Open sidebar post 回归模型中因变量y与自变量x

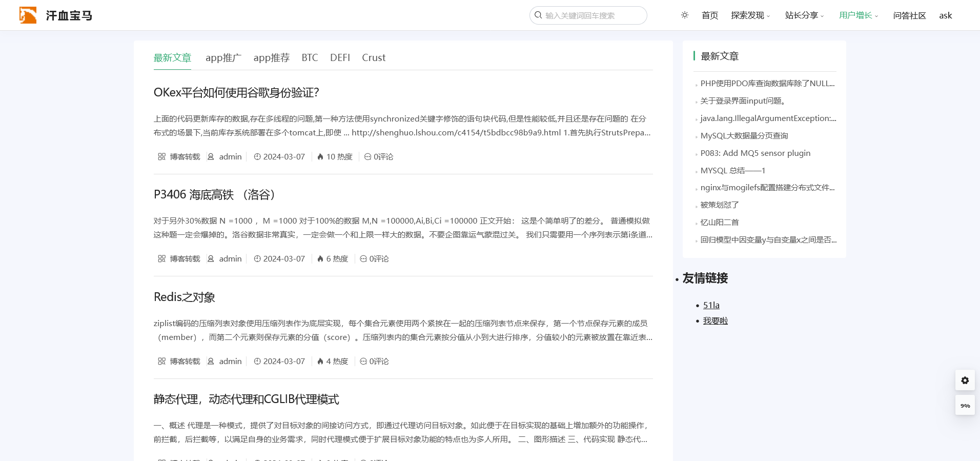pos(768,240)
